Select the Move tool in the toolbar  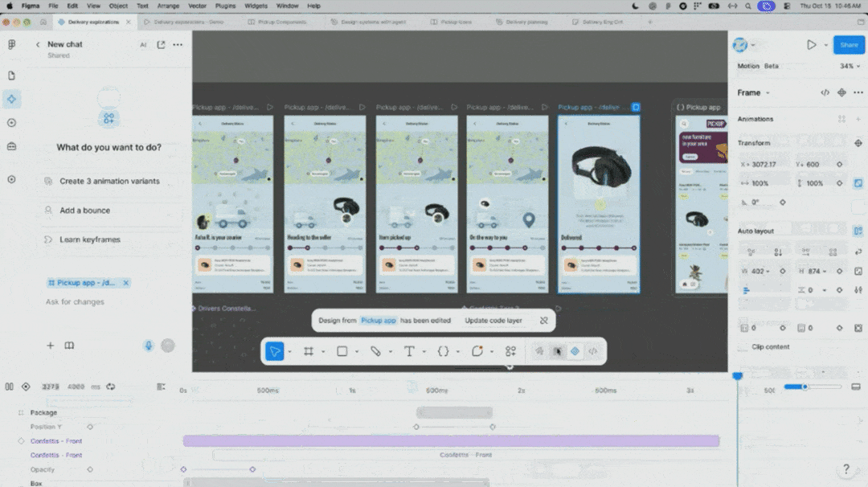(x=275, y=351)
